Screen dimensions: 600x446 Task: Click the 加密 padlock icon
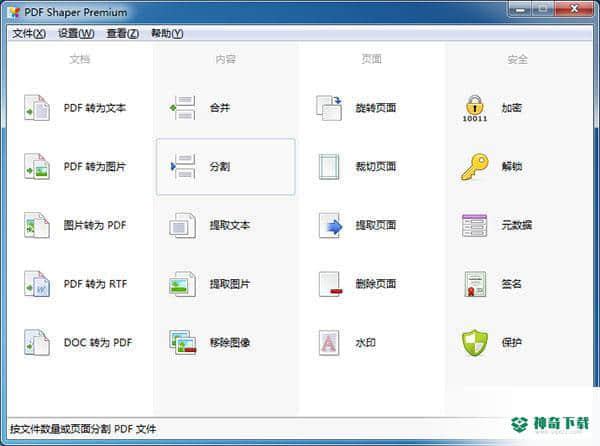[474, 108]
